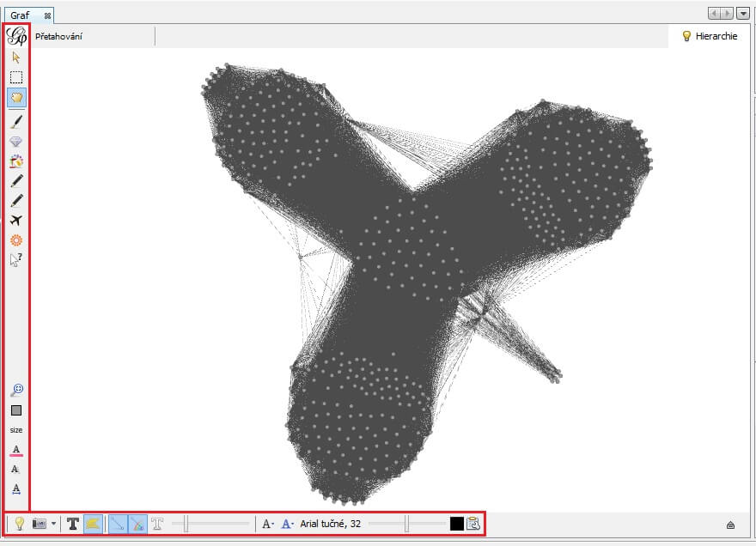Open label size mode black A dropdown
Screen dimensions: 756x546
tap(268, 524)
